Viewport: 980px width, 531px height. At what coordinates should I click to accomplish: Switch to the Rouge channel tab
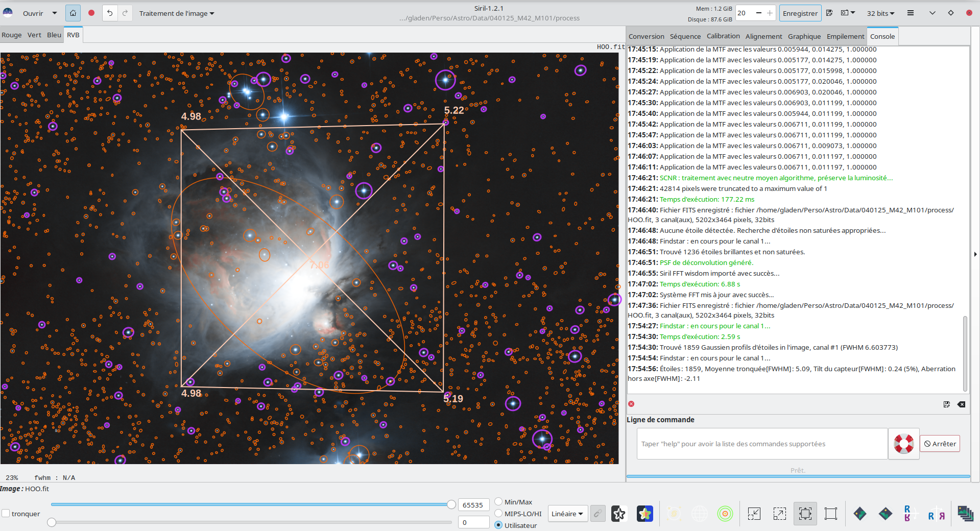(x=12, y=35)
